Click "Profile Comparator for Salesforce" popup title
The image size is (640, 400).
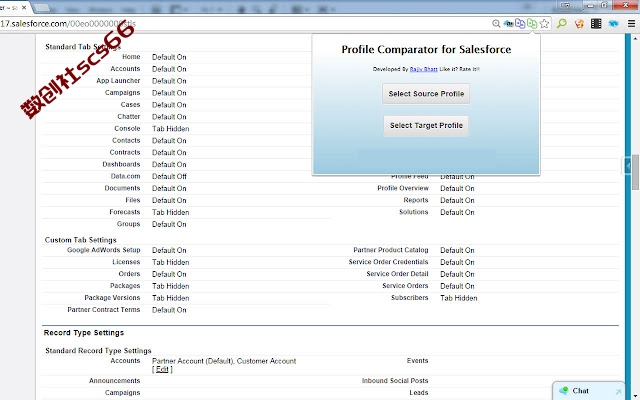(x=426, y=49)
